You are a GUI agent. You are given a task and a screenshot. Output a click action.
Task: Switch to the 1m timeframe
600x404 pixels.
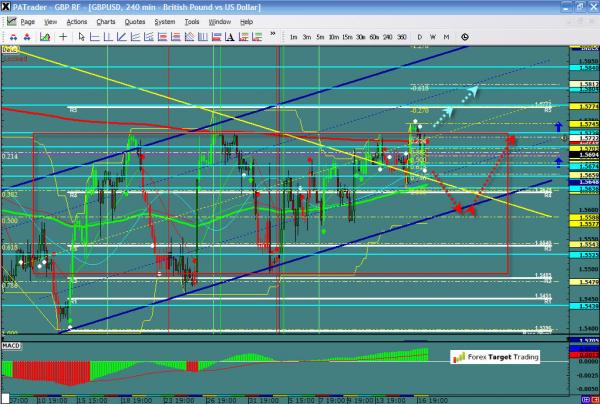pyautogui.click(x=293, y=37)
